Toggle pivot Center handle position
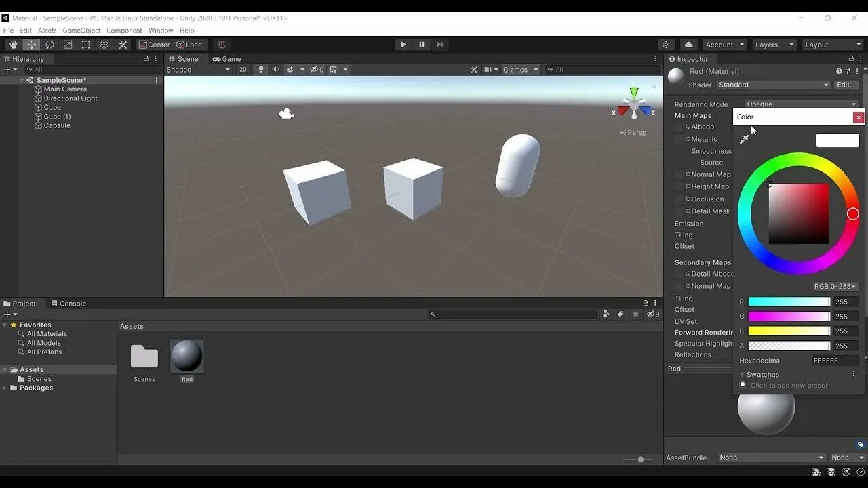This screenshot has height=488, width=868. [155, 45]
